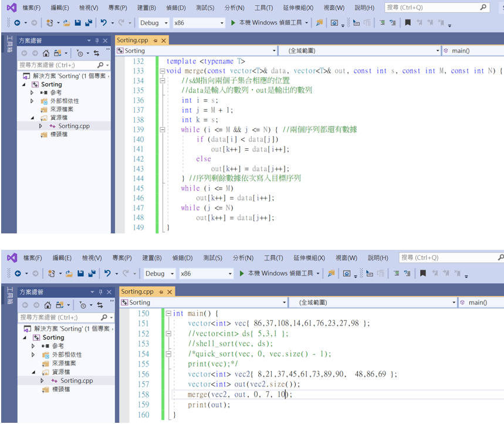The width and height of the screenshot is (504, 424).
Task: Click Save All icon in top window toolbar
Action: [x=89, y=23]
